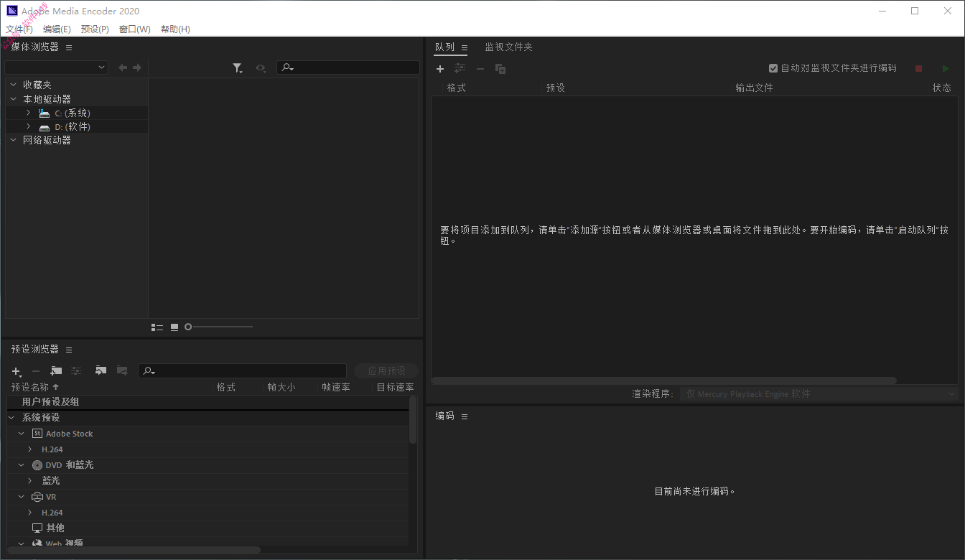965x560 pixels.
Task: Click the create new preset plus icon
Action: pos(17,371)
